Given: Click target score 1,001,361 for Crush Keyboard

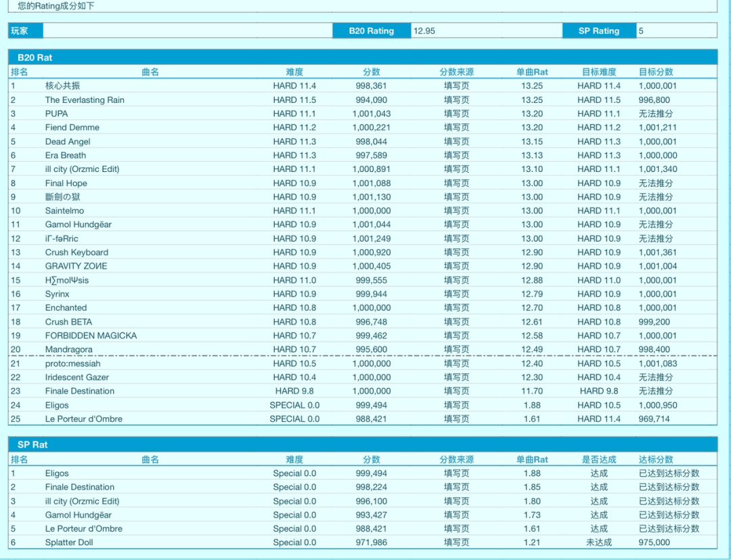Looking at the screenshot, I should pyautogui.click(x=658, y=253).
